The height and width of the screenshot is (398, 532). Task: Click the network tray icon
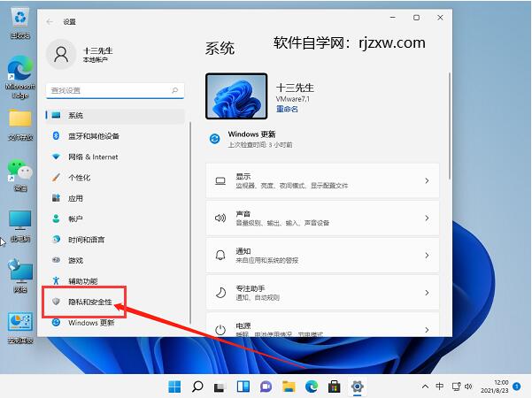(x=457, y=387)
